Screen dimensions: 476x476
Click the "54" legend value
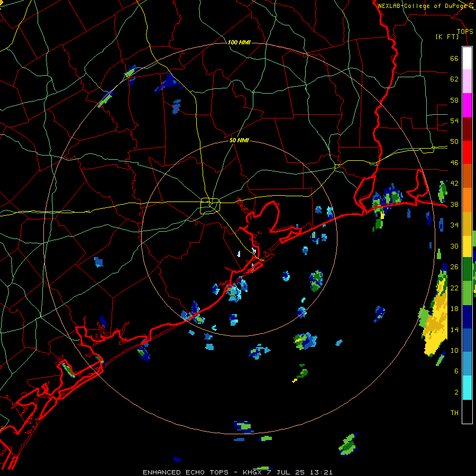[454, 121]
